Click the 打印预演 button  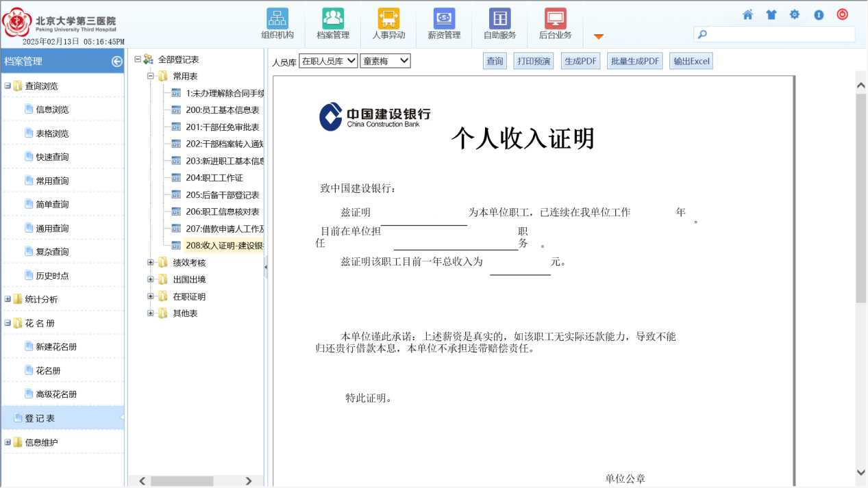[534, 62]
